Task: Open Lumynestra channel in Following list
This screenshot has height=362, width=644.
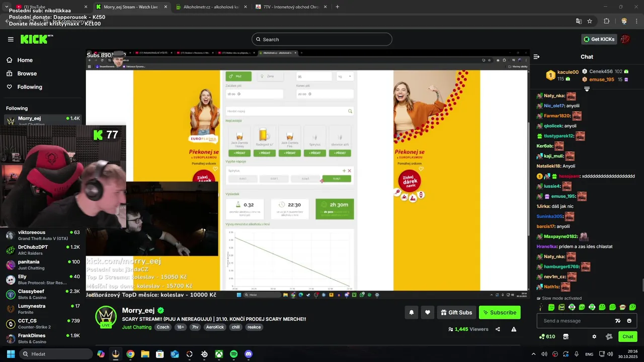Action: coord(43,309)
